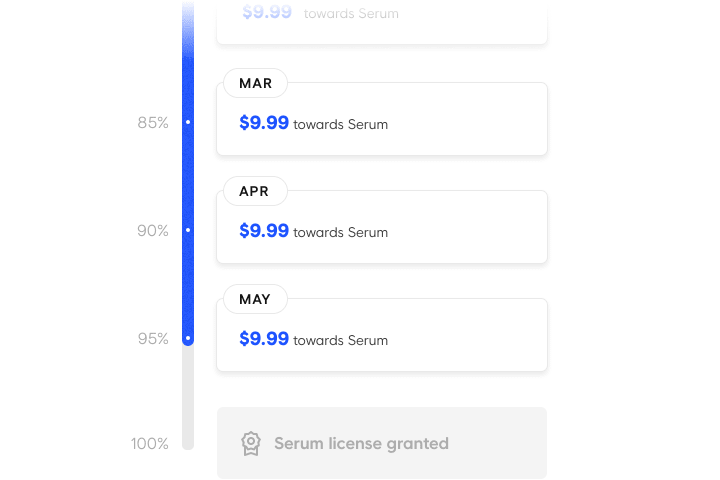
Task: Click the 90% percentage label
Action: click(153, 231)
